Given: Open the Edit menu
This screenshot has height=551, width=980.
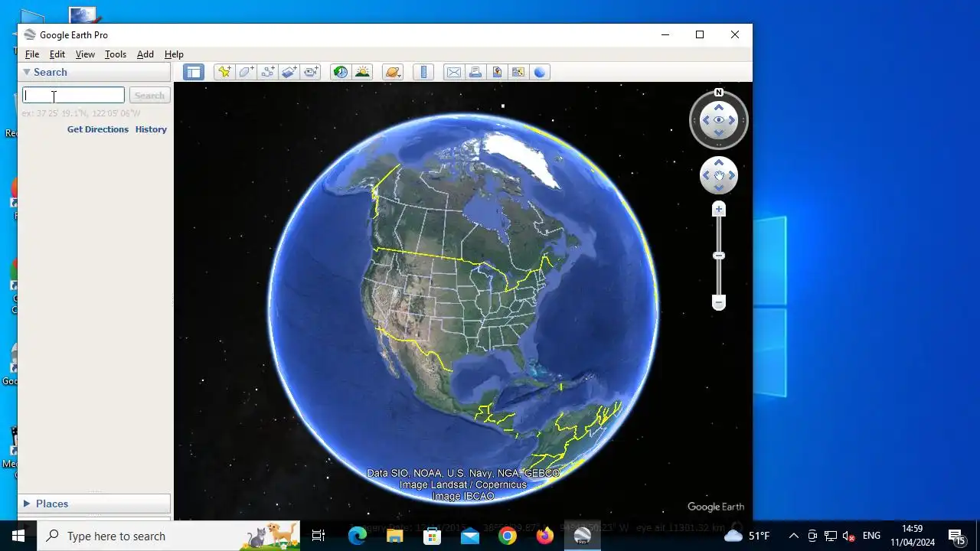Looking at the screenshot, I should tap(57, 54).
